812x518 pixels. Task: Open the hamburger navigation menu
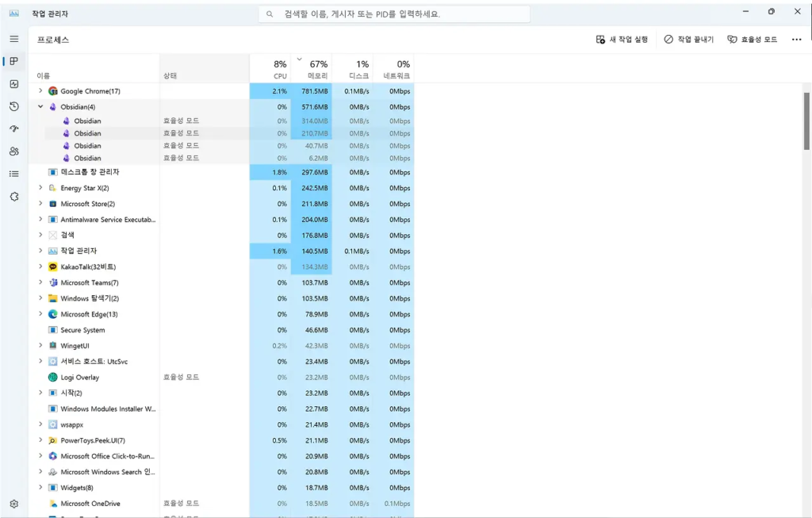coord(14,39)
